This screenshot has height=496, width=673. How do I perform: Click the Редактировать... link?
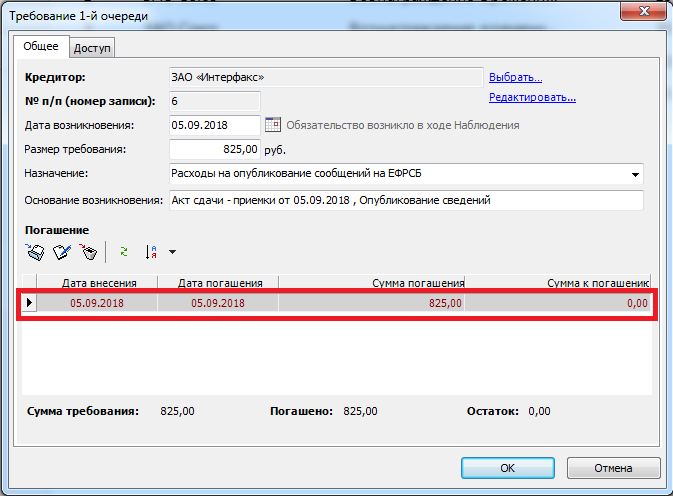532,98
